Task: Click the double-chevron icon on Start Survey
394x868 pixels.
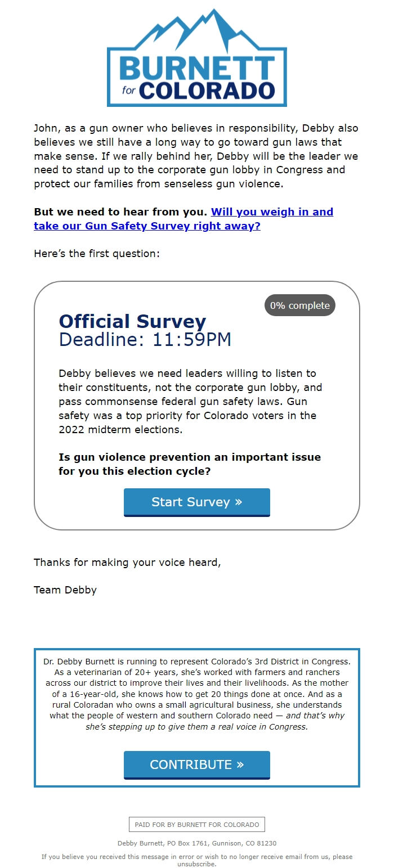Action: [x=239, y=502]
